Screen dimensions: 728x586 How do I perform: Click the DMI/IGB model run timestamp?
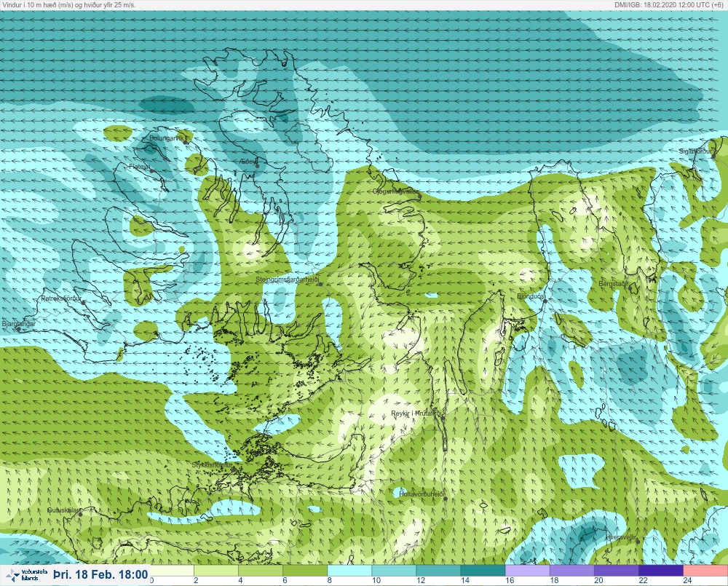click(668, 4)
